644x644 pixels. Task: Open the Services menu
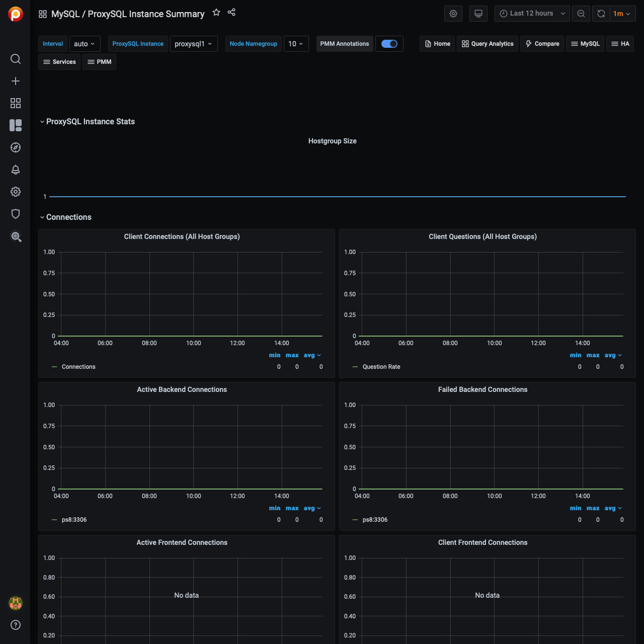click(x=59, y=62)
